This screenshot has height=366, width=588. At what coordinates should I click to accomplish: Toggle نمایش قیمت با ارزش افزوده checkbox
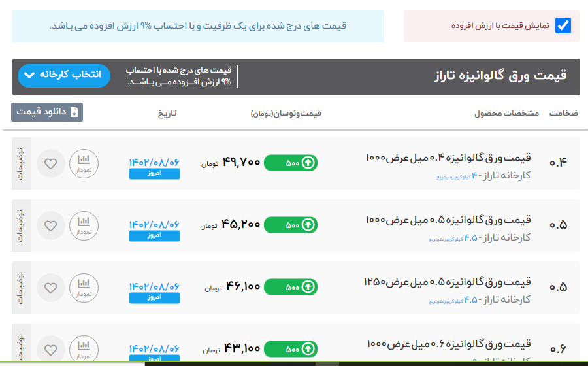click(x=563, y=26)
